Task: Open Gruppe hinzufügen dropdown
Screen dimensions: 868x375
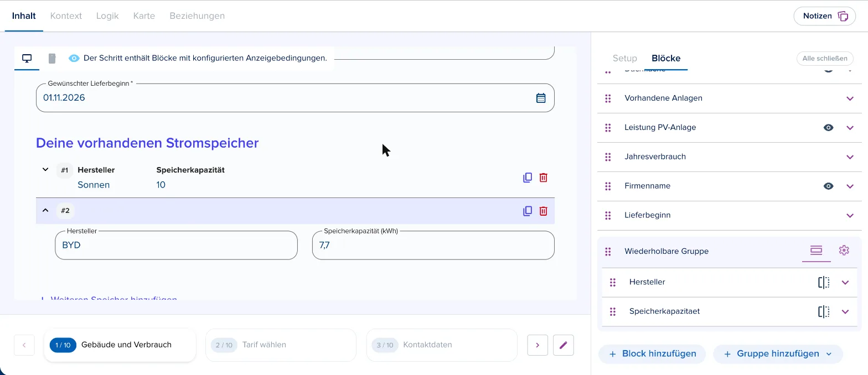Action: [x=778, y=354]
